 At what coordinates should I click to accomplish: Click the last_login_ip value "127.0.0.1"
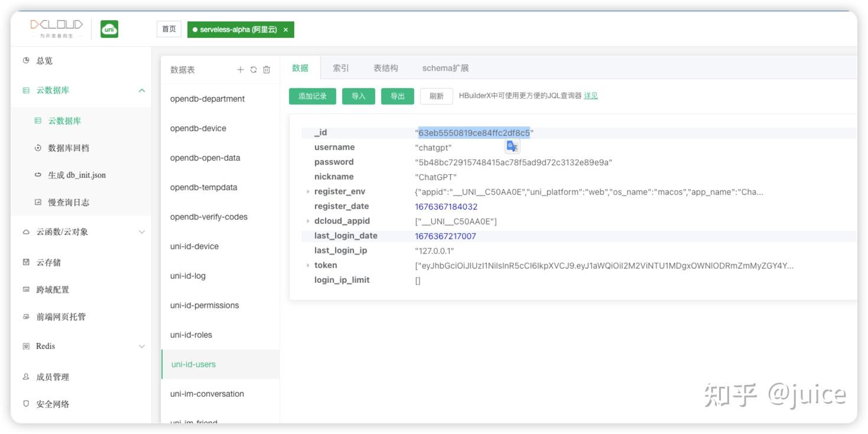pyautogui.click(x=434, y=251)
